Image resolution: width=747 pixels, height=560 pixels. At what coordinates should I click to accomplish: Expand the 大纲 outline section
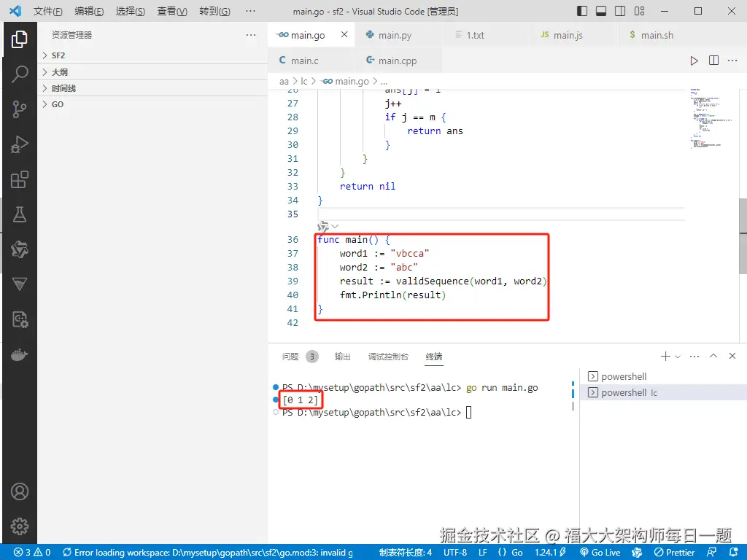click(x=152, y=72)
